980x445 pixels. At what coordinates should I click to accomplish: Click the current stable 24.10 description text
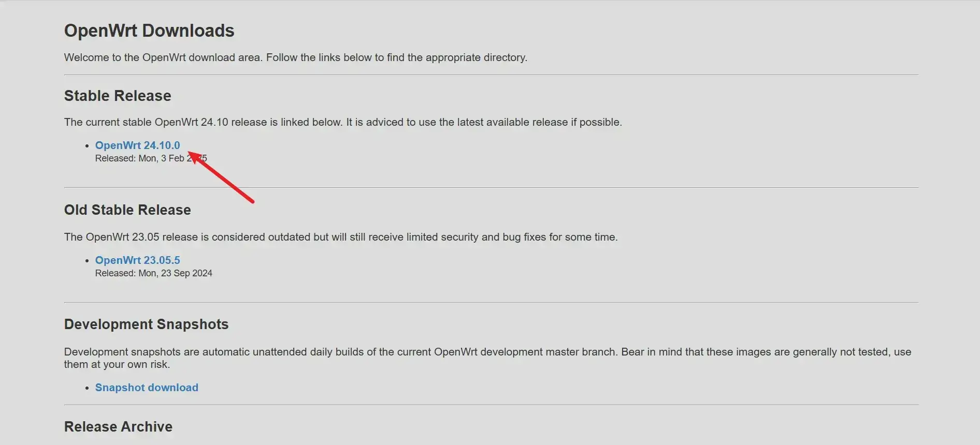[x=343, y=122]
